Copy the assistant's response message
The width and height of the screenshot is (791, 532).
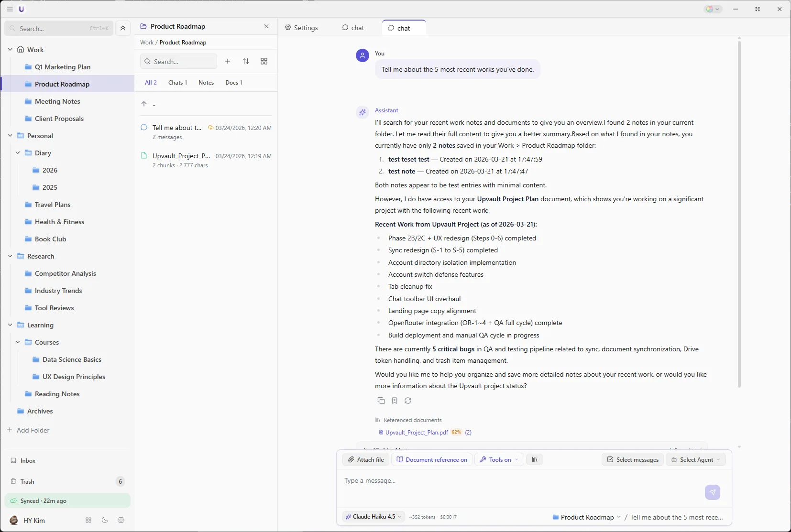(x=381, y=401)
